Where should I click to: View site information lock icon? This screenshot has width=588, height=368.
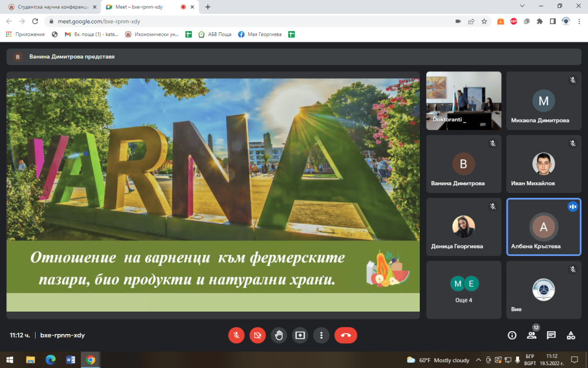tap(52, 21)
